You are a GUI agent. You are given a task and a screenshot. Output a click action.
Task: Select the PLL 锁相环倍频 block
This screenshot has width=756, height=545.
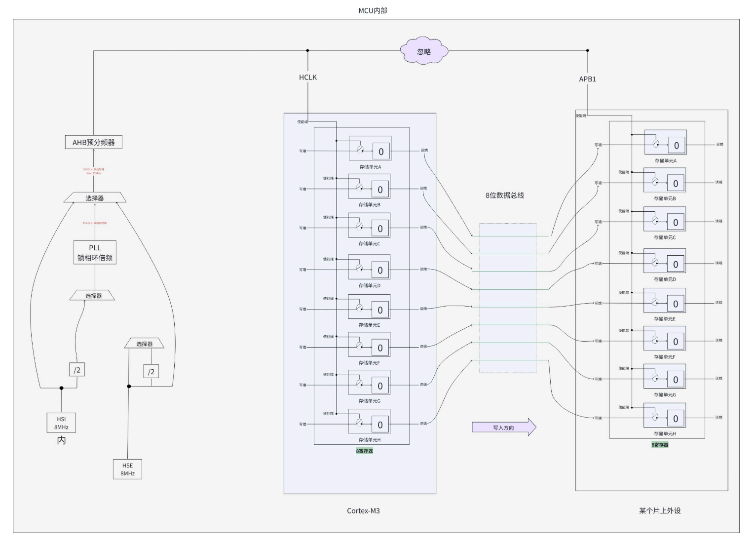tap(95, 252)
